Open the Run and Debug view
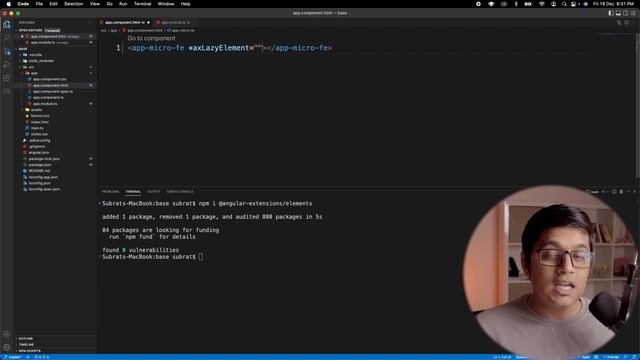 coord(7,64)
